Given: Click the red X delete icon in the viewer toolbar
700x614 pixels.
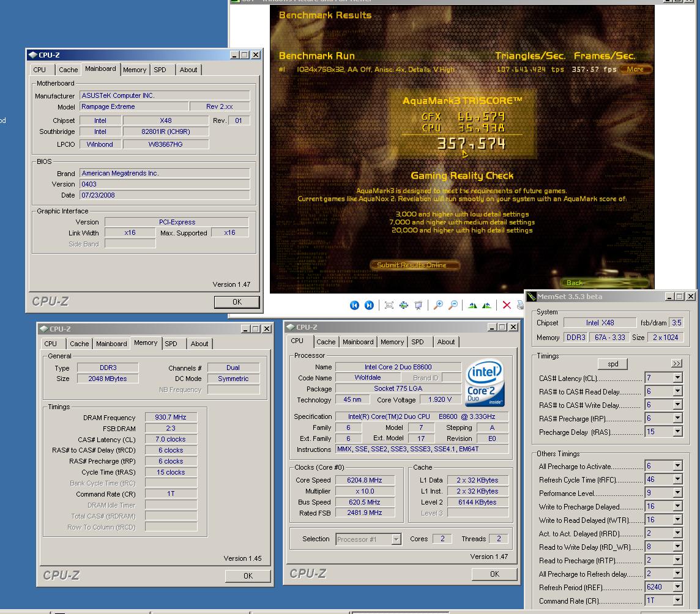Looking at the screenshot, I should (x=507, y=305).
